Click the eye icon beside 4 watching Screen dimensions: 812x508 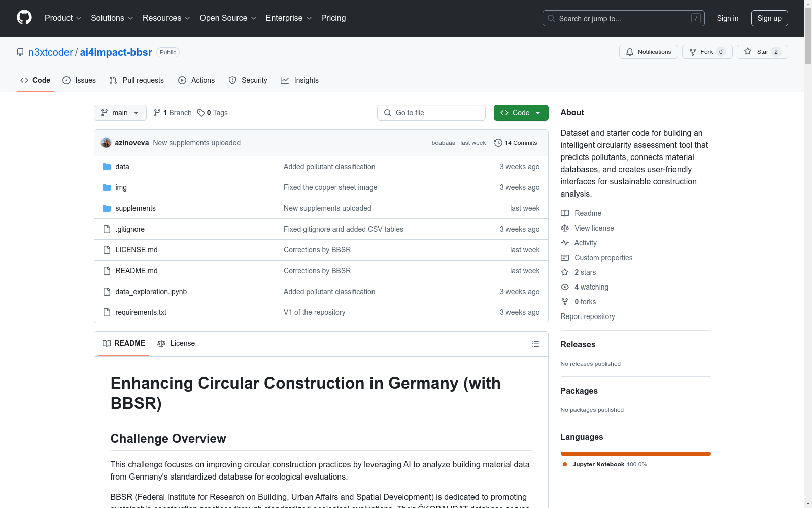(565, 287)
